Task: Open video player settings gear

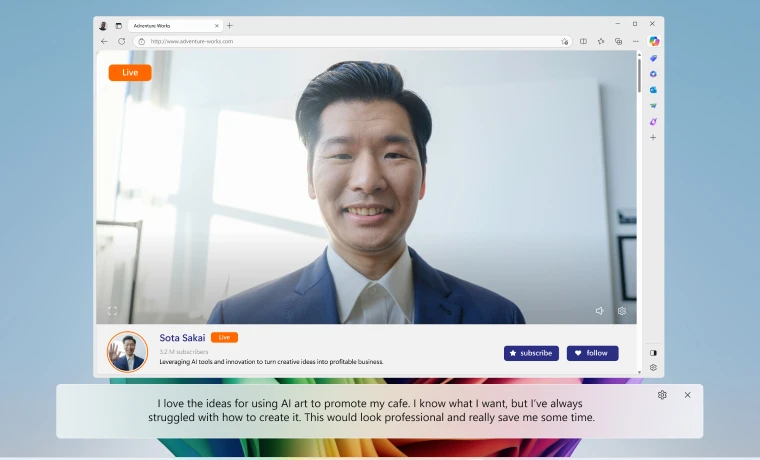Action: (621, 311)
